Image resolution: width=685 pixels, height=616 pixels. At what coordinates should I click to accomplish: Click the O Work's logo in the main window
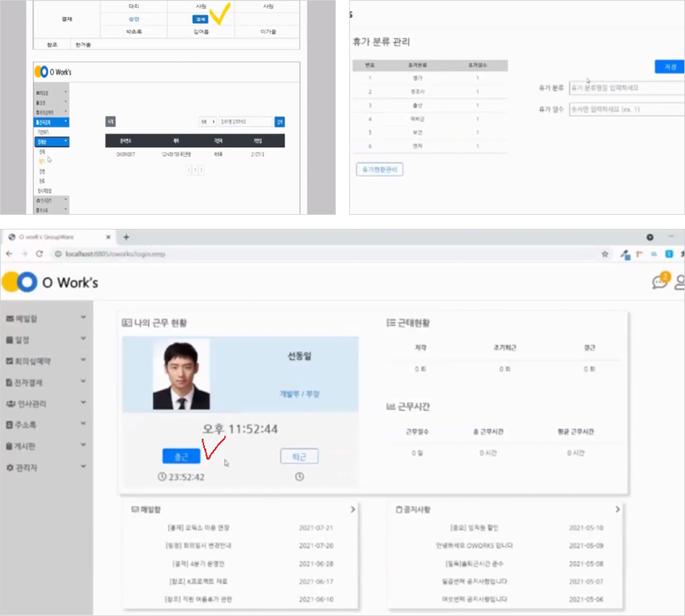(50, 282)
